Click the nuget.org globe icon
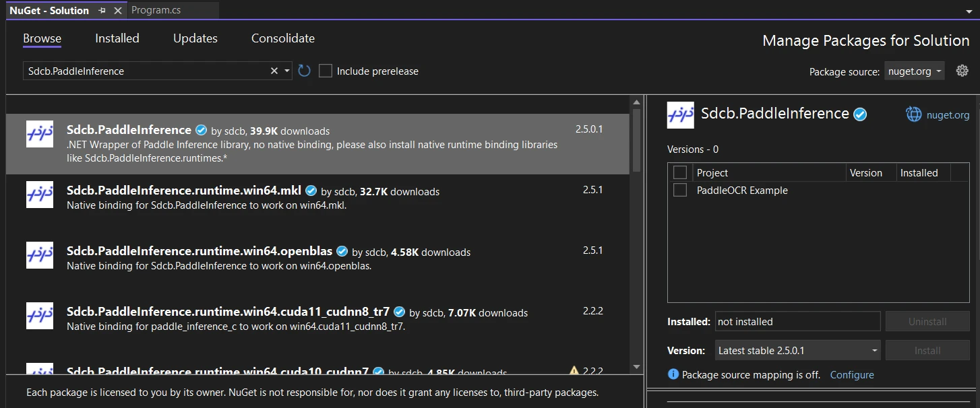Image resolution: width=980 pixels, height=408 pixels. pos(913,114)
